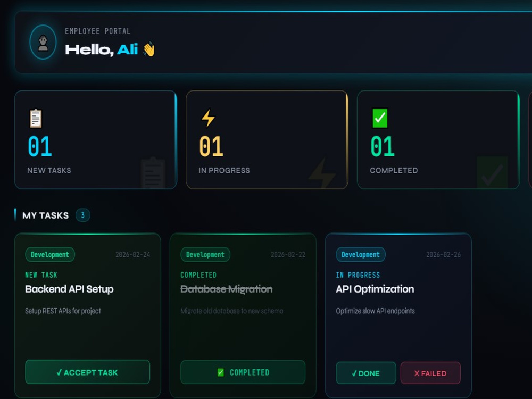
Task: Click the EMPLOYEE PORTAL label
Action: point(98,31)
